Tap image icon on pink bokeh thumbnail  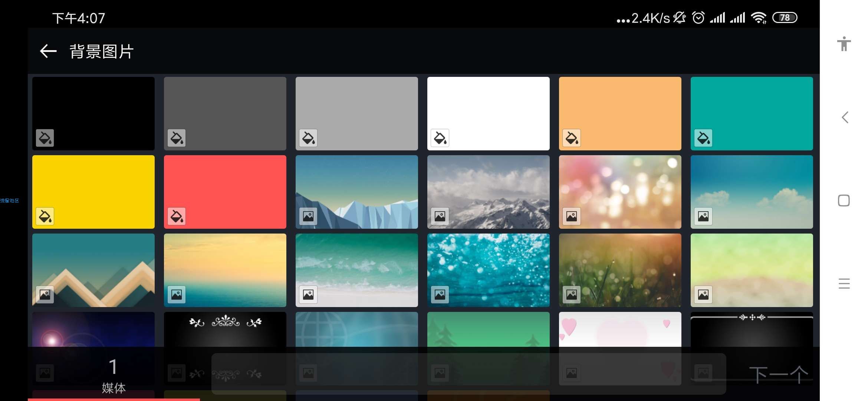point(572,216)
